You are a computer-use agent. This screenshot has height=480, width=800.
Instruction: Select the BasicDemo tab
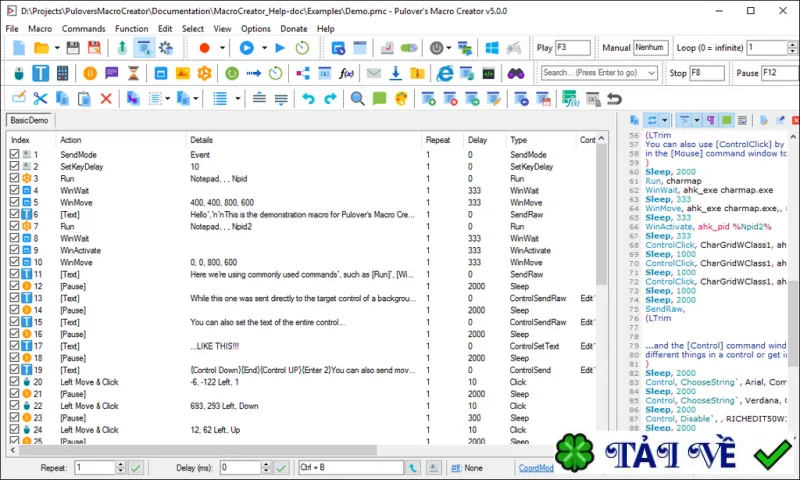(29, 120)
